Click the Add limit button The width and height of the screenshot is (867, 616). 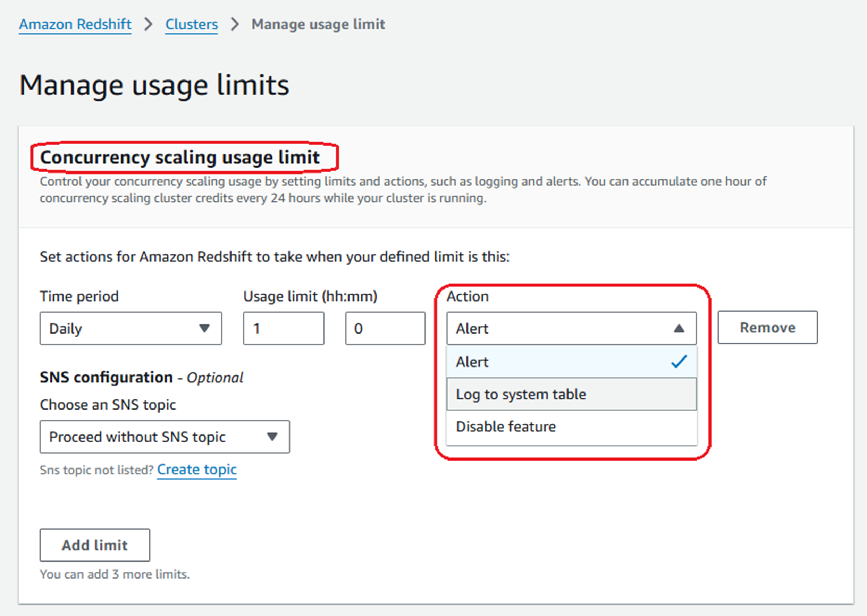pos(95,545)
